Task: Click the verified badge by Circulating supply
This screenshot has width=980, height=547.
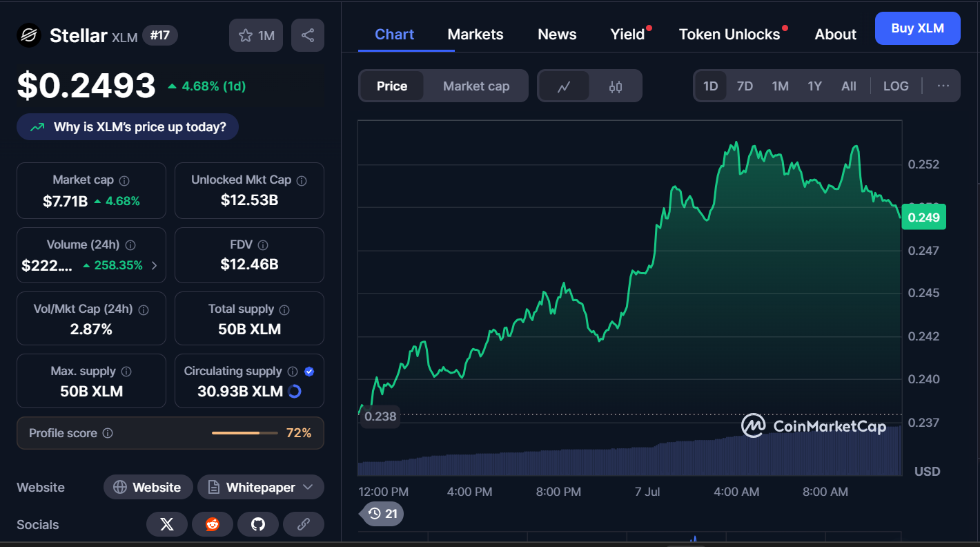Action: [x=309, y=372]
